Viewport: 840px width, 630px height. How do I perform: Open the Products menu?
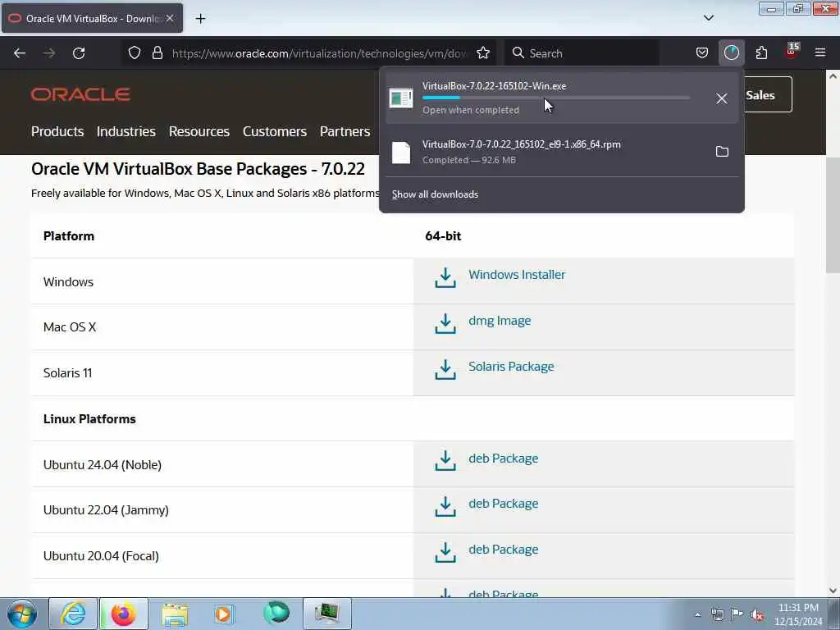click(x=57, y=131)
